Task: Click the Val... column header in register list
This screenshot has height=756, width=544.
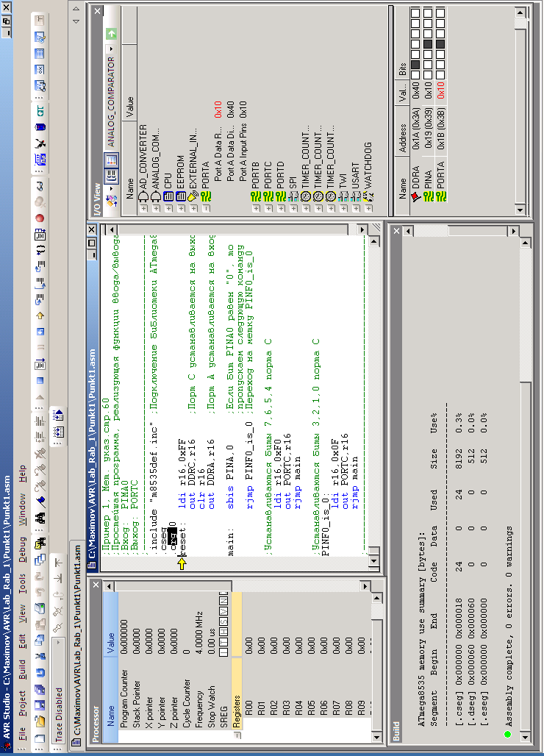Action: (403, 93)
